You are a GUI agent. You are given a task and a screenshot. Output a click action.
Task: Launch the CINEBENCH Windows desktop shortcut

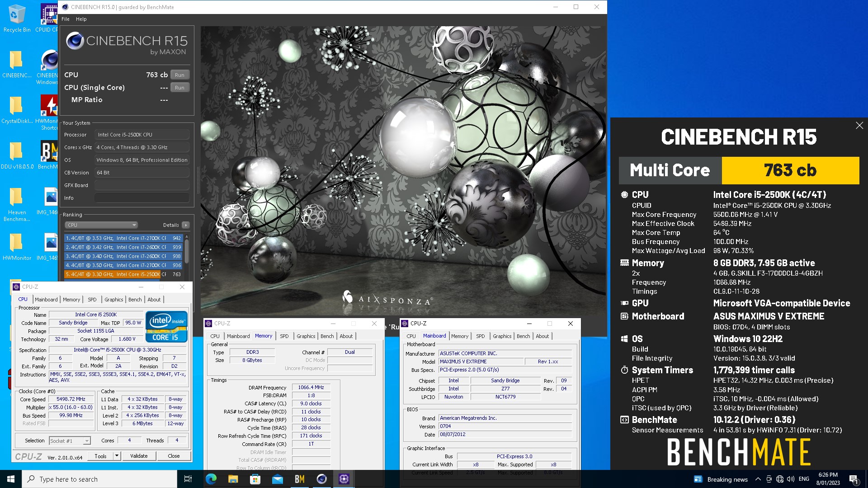(47, 67)
